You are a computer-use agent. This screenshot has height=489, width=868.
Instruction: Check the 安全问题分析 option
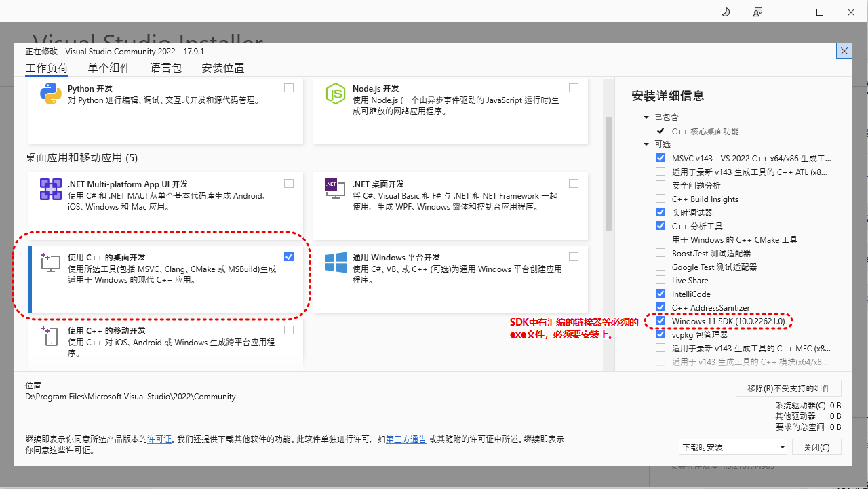(660, 185)
